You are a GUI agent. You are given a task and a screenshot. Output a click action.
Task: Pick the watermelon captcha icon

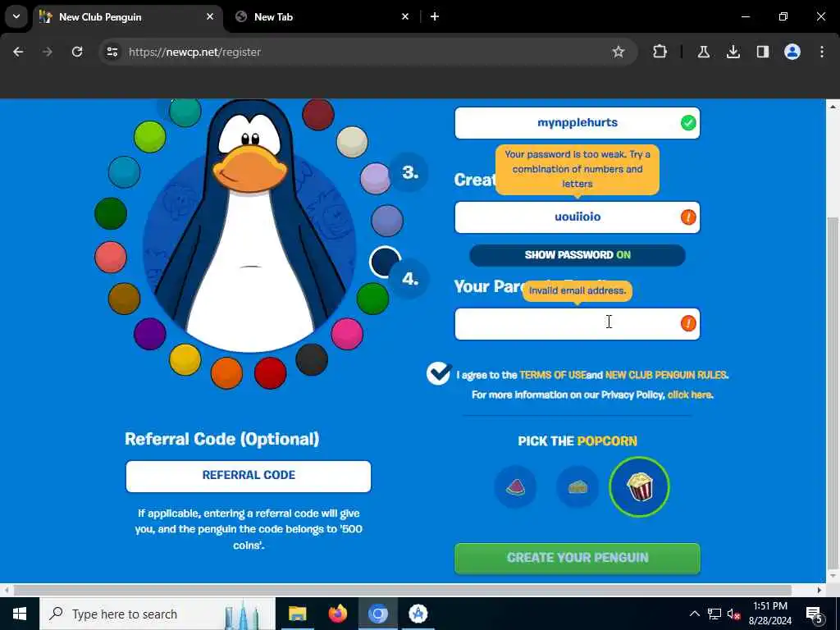pyautogui.click(x=515, y=487)
